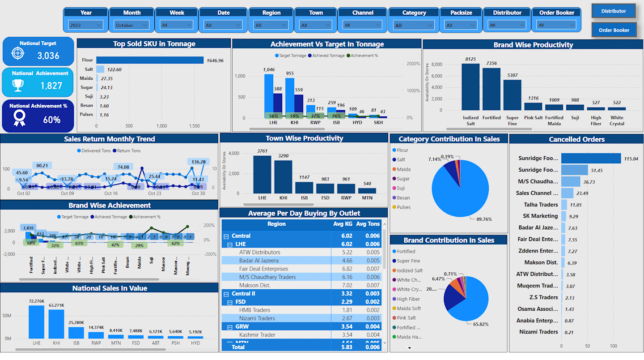The width and height of the screenshot is (644, 360).
Task: Click the Flour legend marker in Category Contribution
Action: (x=394, y=150)
